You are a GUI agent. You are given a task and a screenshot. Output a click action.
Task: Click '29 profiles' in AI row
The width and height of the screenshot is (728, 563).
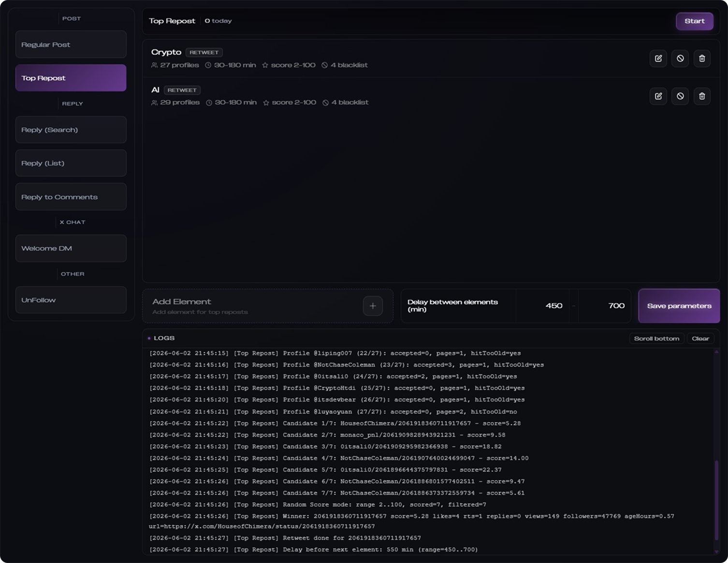pyautogui.click(x=175, y=103)
